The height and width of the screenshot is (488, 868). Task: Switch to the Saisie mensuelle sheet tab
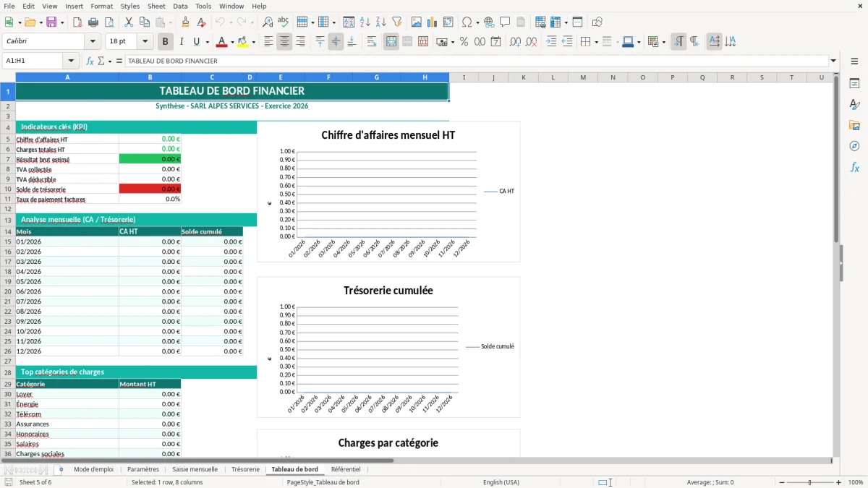pos(195,469)
